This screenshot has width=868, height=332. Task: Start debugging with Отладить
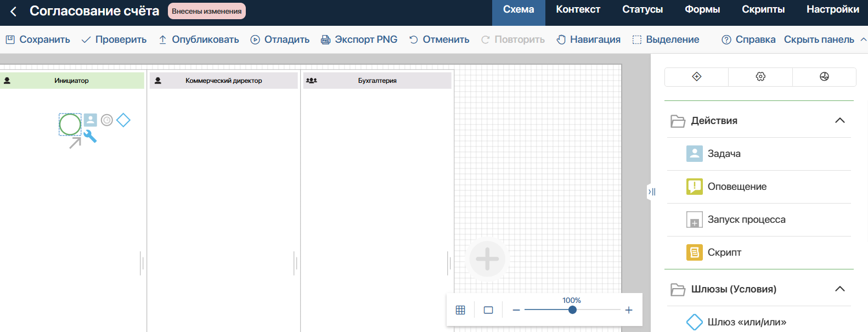(x=280, y=40)
